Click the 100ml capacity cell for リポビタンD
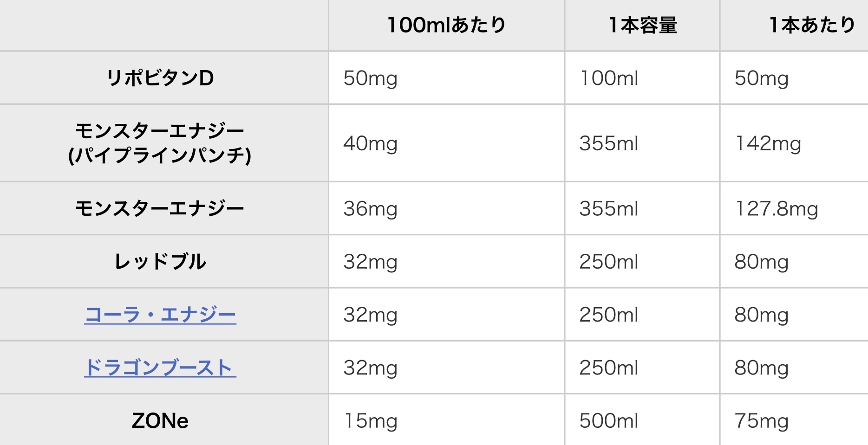 pos(608,78)
